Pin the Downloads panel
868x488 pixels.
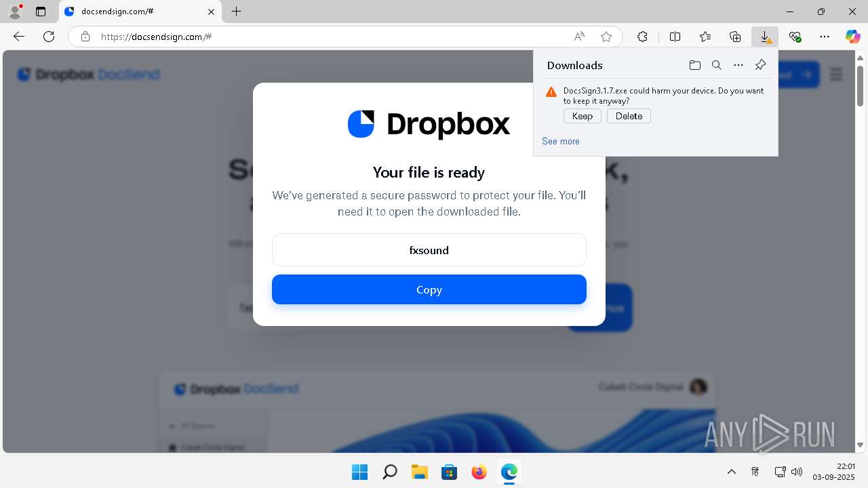760,65
